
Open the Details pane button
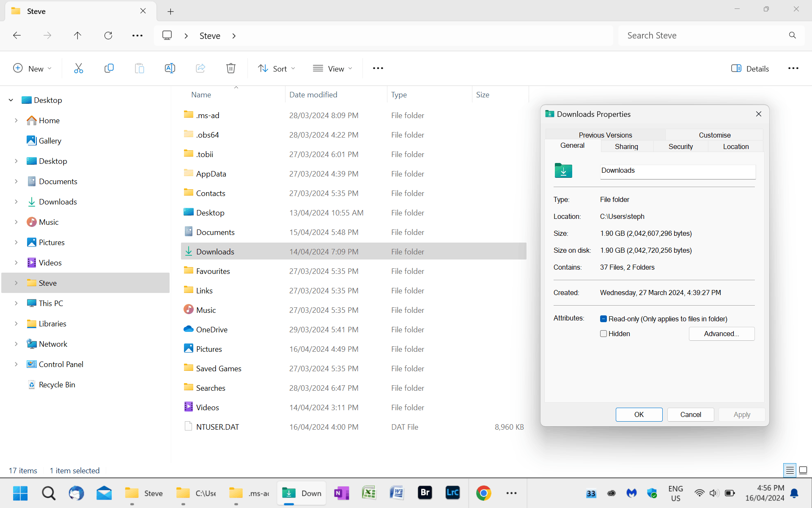click(750, 69)
